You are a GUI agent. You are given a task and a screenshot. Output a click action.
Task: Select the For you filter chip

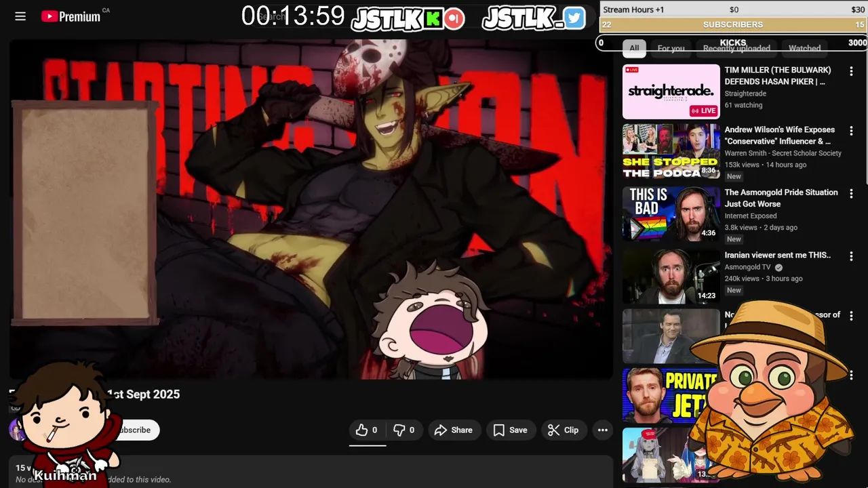click(x=671, y=48)
